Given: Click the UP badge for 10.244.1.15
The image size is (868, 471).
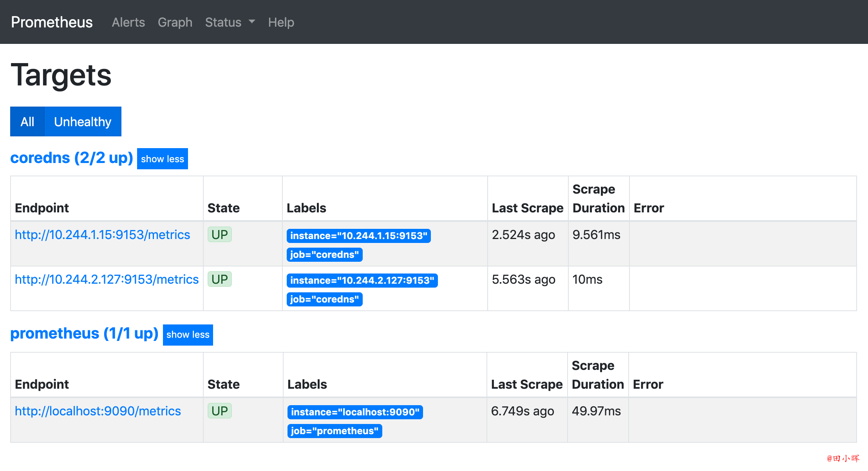Looking at the screenshot, I should [x=220, y=235].
